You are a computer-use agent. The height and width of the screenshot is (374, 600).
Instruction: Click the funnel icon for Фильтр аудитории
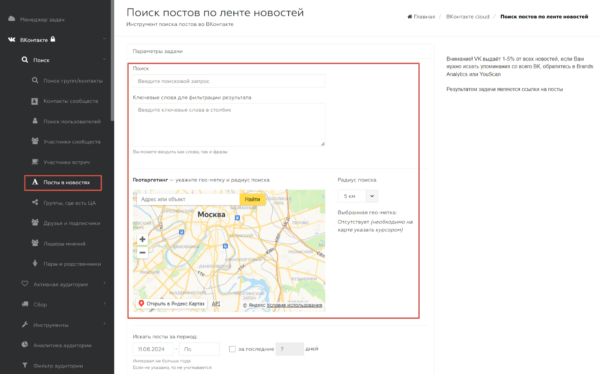25,366
